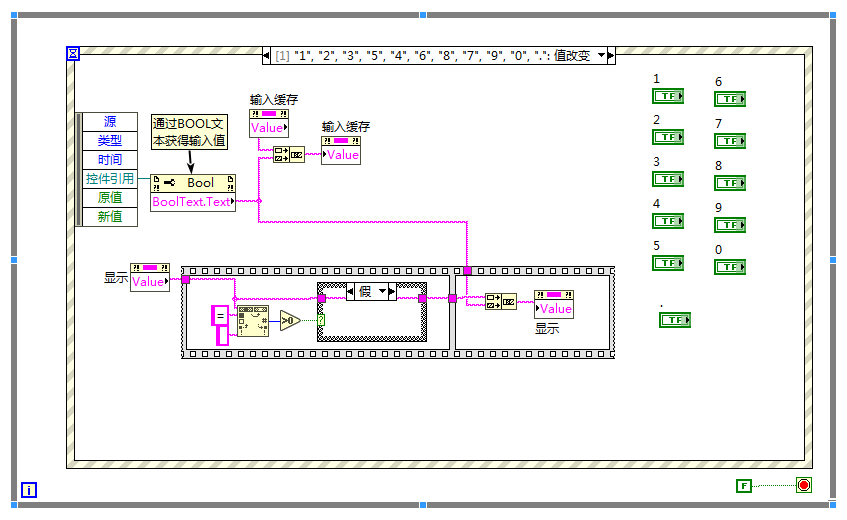Image resolution: width=847 pixels, height=520 pixels.
Task: Click the event timeout hourglass terminal
Action: point(73,53)
